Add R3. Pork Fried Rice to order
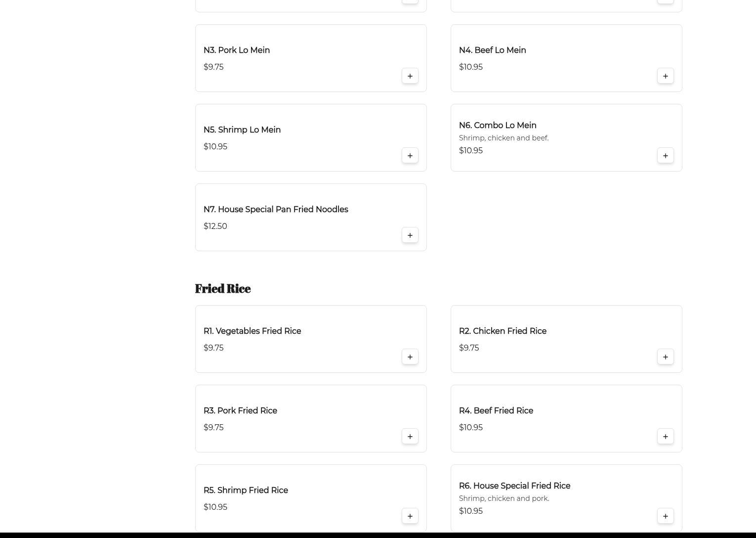The image size is (756, 538). [410, 437]
